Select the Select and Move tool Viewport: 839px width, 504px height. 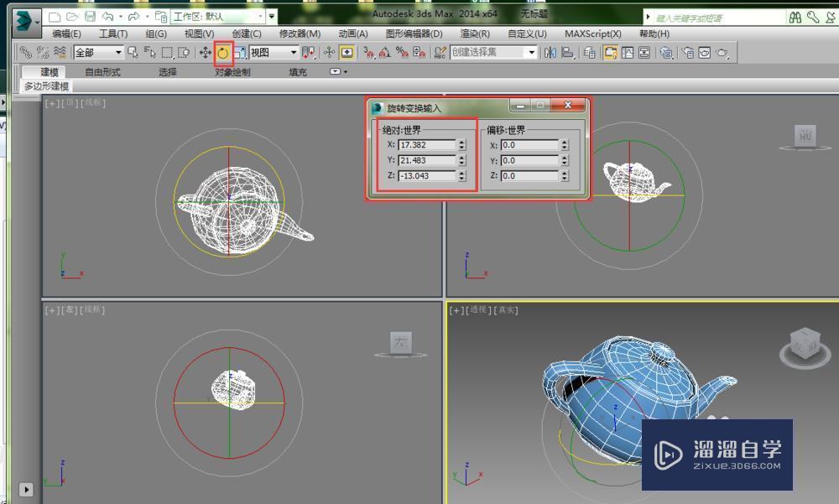point(206,52)
